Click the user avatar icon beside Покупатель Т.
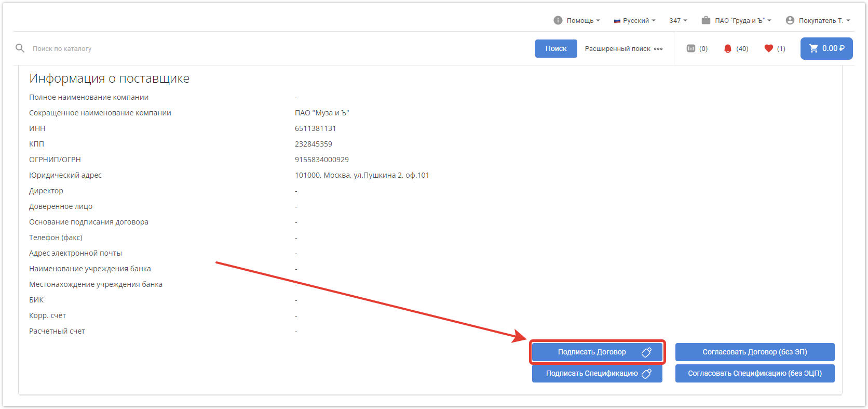 point(790,20)
